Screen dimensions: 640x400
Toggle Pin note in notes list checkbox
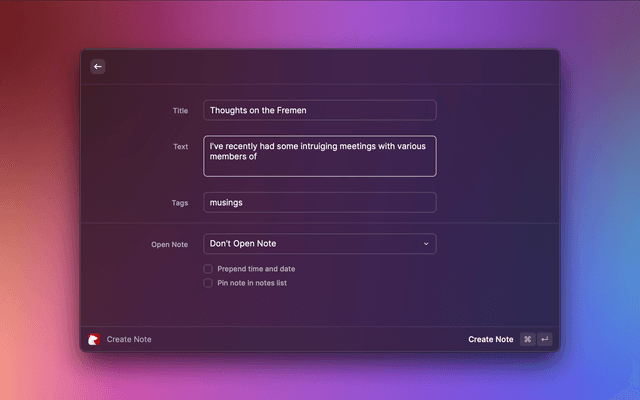(x=208, y=283)
